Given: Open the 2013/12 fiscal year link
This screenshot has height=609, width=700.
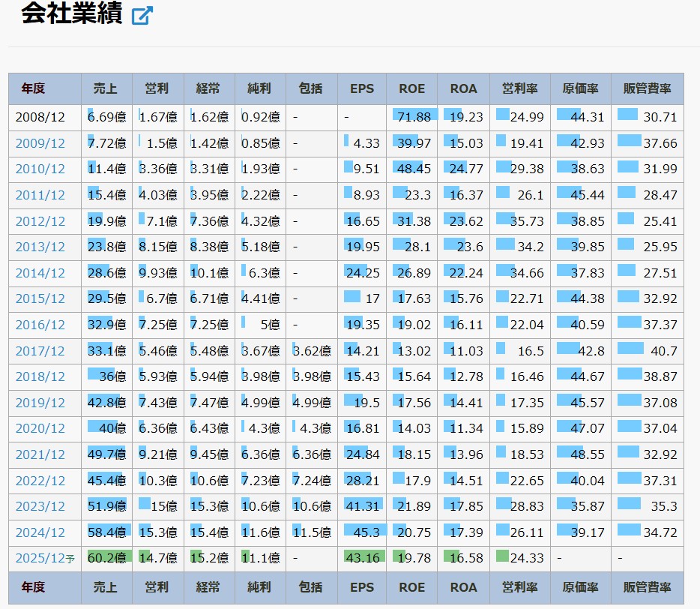Looking at the screenshot, I should [x=40, y=247].
